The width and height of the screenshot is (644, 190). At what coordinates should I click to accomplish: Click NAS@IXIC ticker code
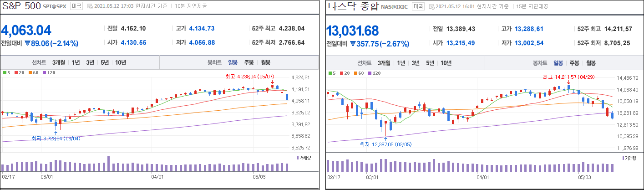coord(395,7)
